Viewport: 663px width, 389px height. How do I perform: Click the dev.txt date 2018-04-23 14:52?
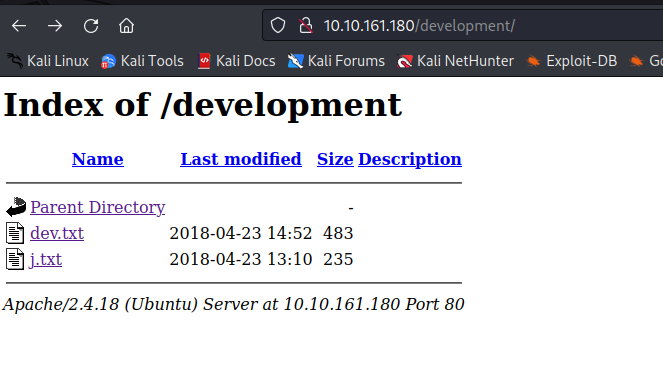coord(241,233)
